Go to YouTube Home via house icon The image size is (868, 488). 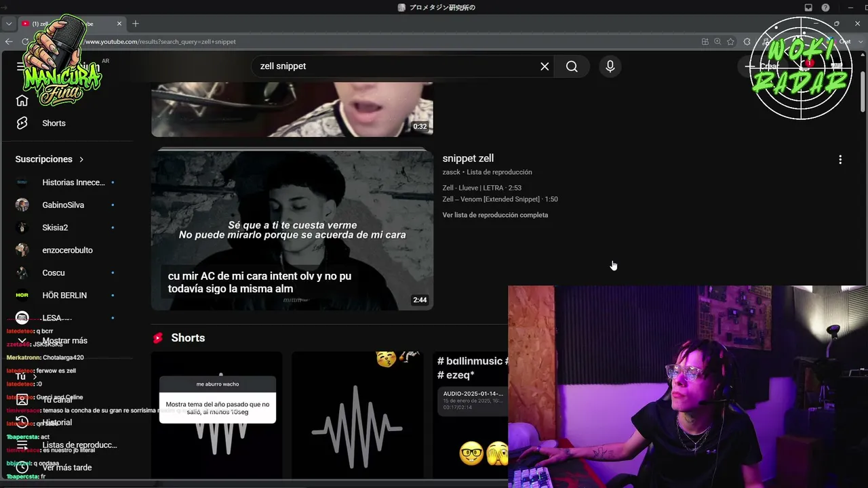[x=22, y=100]
